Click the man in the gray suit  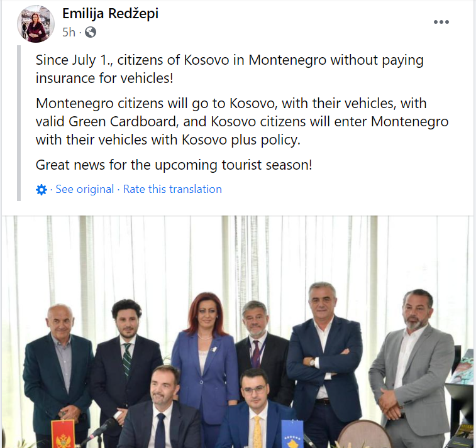point(412,367)
